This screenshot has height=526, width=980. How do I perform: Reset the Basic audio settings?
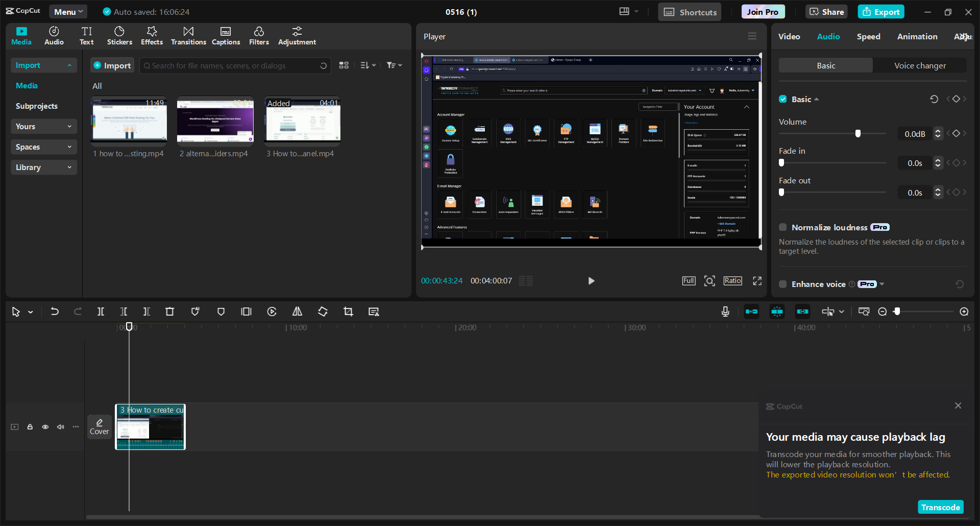click(934, 99)
